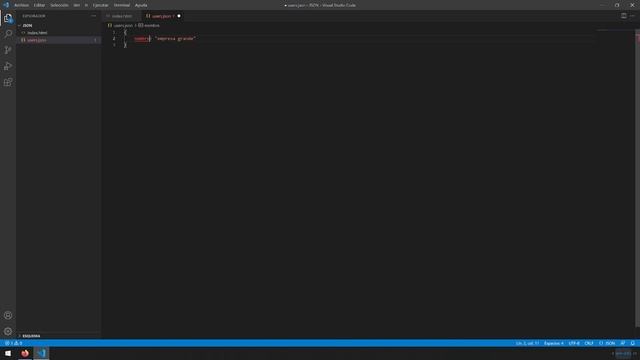Open the Archivo menu
Viewport: 640px width, 360px height.
coord(21,5)
